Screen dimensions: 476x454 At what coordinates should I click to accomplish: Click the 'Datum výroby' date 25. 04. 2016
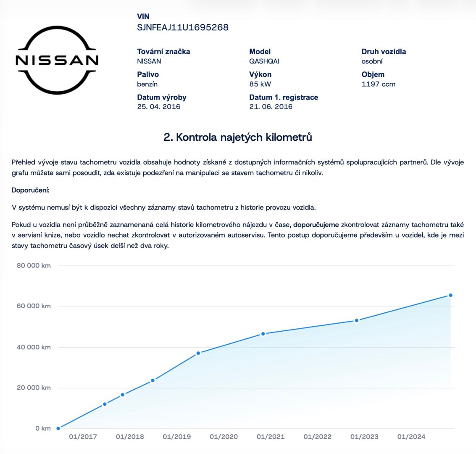coord(159,107)
